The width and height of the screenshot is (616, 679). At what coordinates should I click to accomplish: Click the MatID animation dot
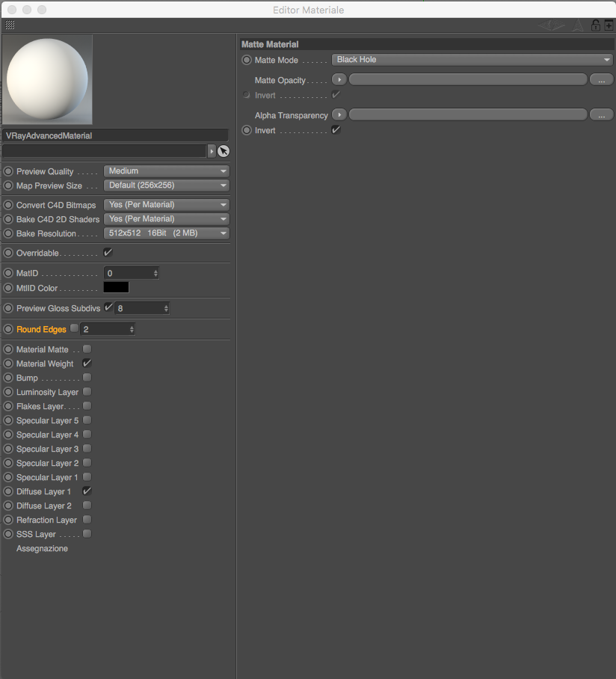click(x=8, y=273)
